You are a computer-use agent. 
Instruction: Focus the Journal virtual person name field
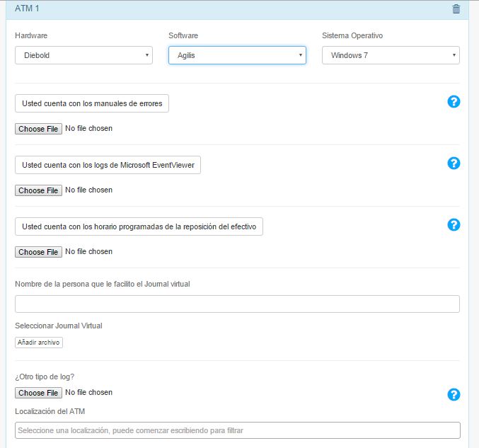tap(237, 304)
